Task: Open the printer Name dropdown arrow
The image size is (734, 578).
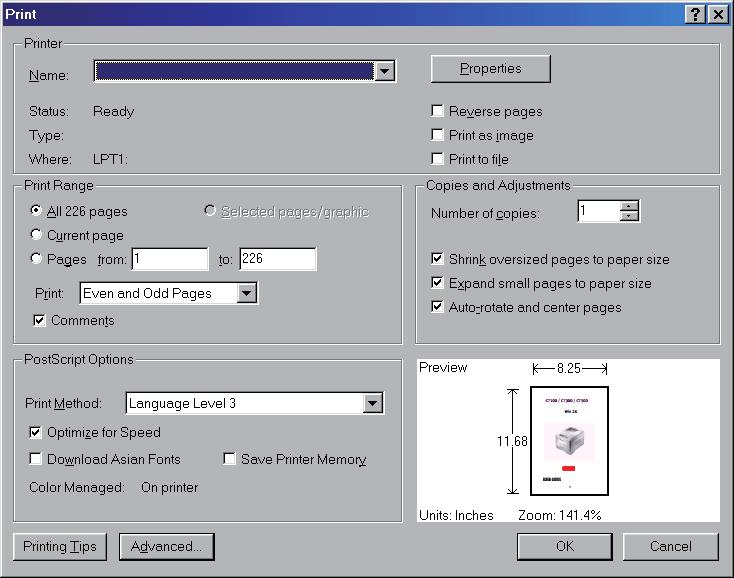Action: 384,71
